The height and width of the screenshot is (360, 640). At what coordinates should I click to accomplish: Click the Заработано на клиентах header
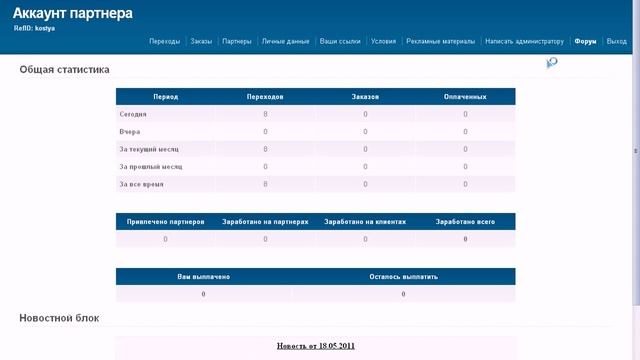coord(365,222)
